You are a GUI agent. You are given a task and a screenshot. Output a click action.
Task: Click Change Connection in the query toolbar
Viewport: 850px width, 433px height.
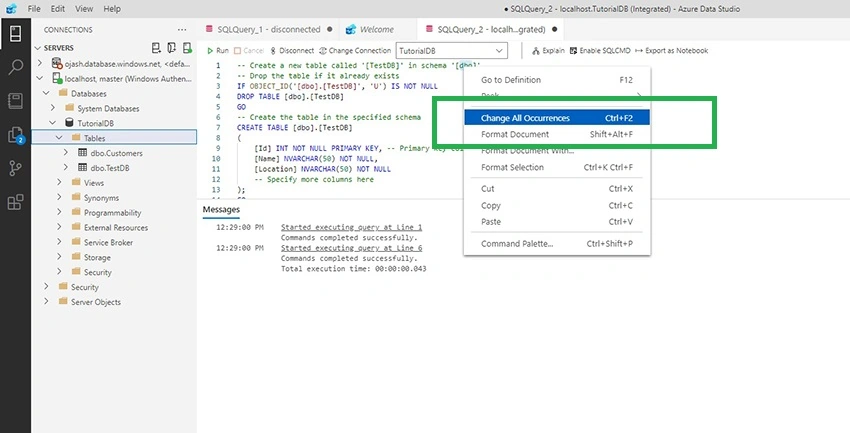click(x=355, y=50)
